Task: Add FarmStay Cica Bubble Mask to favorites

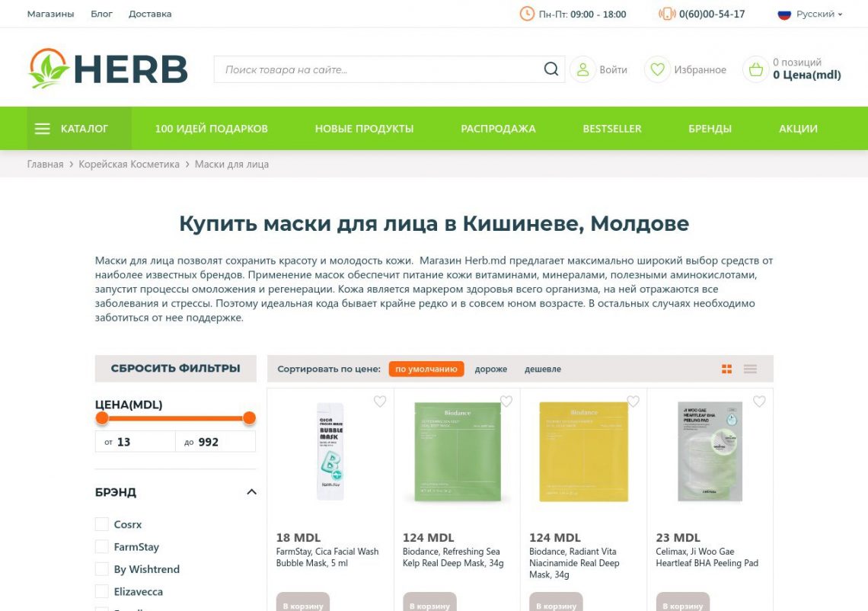Action: [x=380, y=401]
